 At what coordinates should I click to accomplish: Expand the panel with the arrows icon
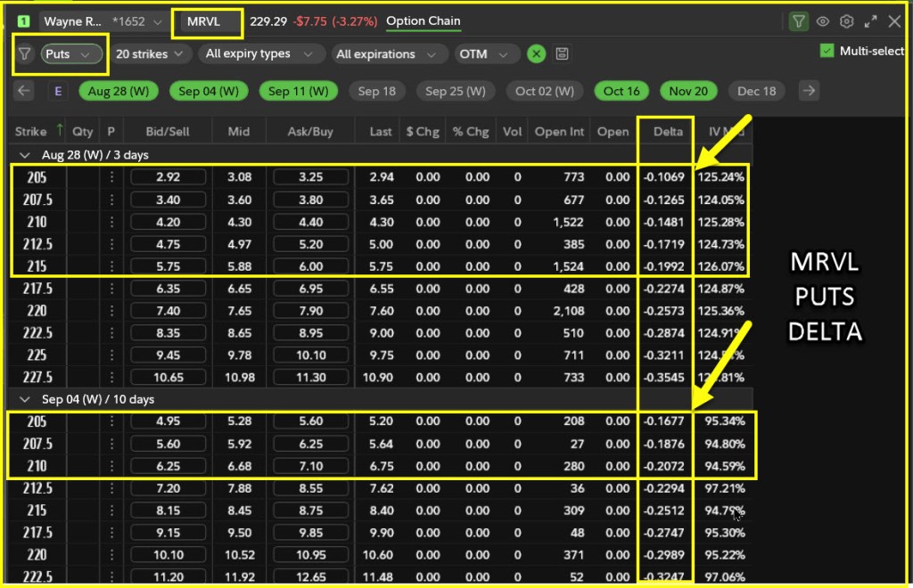[870, 21]
